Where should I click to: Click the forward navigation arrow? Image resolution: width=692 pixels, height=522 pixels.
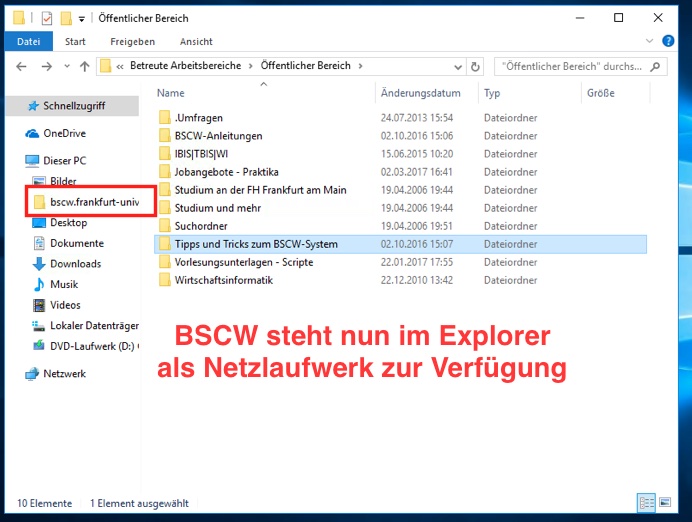point(46,67)
